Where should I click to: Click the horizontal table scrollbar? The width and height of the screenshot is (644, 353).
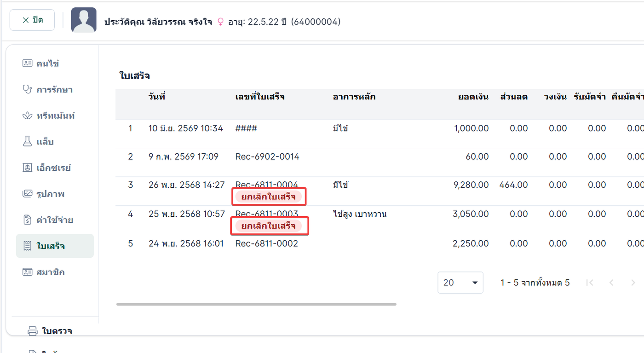coord(256,304)
